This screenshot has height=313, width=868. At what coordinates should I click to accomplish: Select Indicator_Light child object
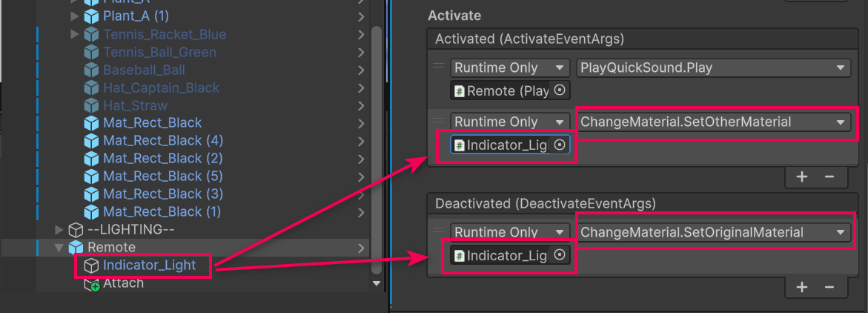coord(150,266)
